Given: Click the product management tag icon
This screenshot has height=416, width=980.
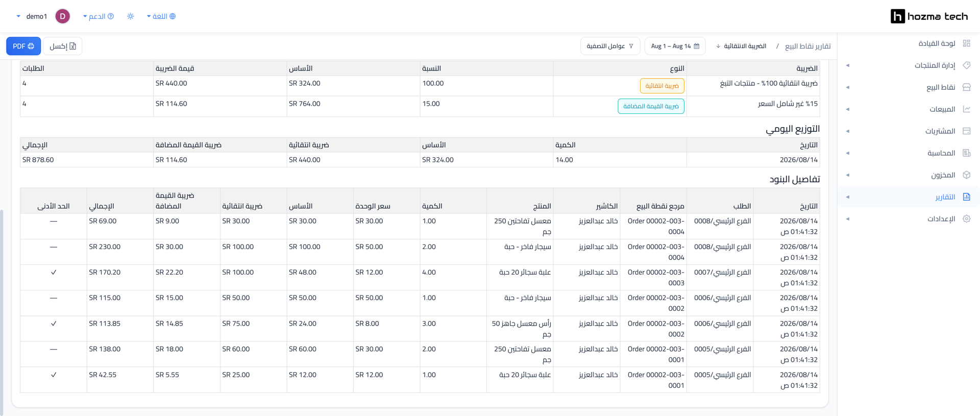Looking at the screenshot, I should point(966,65).
